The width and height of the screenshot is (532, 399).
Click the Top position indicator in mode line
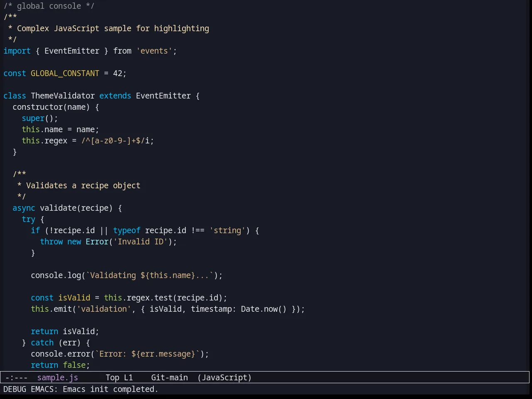[x=112, y=377]
